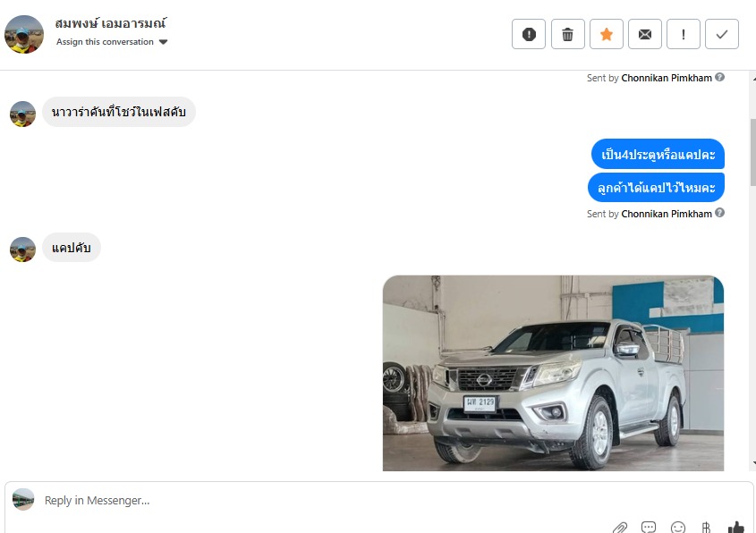Open saved replies speech bubble icon

pos(649,528)
